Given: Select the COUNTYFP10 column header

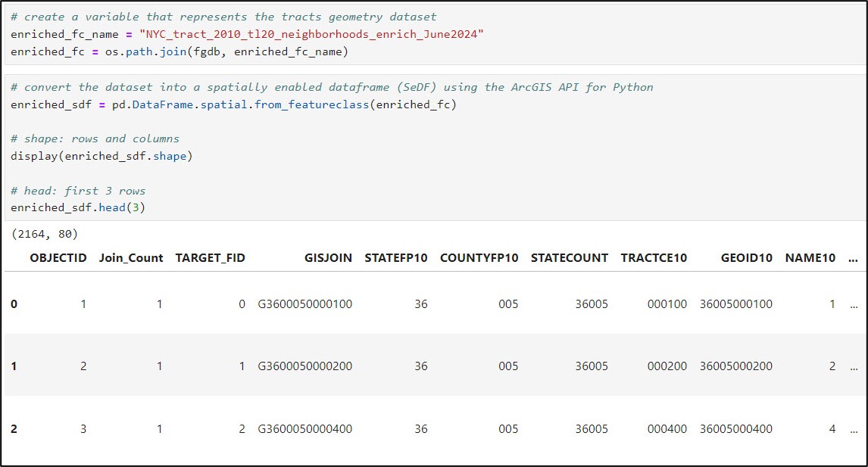Looking at the screenshot, I should coord(479,257).
